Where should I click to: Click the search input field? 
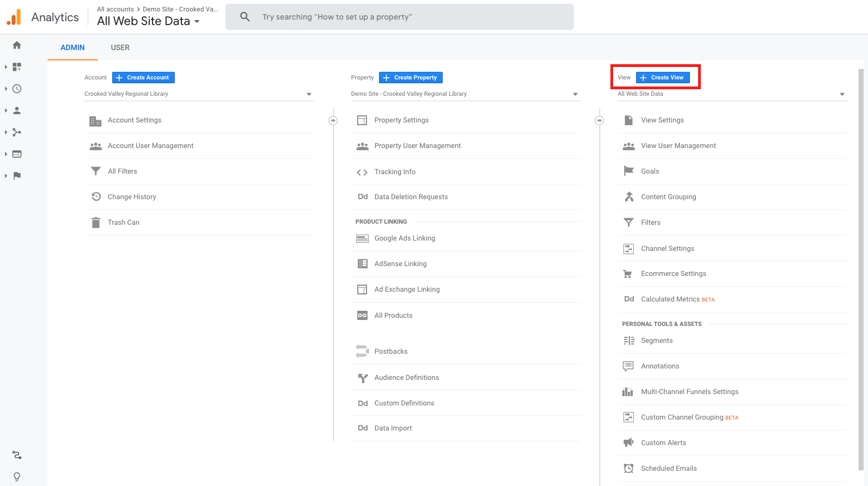400,17
